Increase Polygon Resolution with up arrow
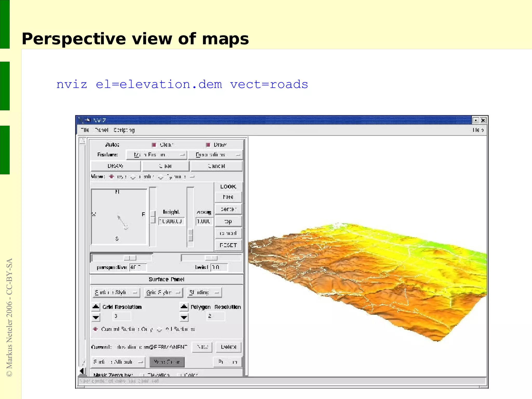This screenshot has height=399, width=532. (x=184, y=307)
